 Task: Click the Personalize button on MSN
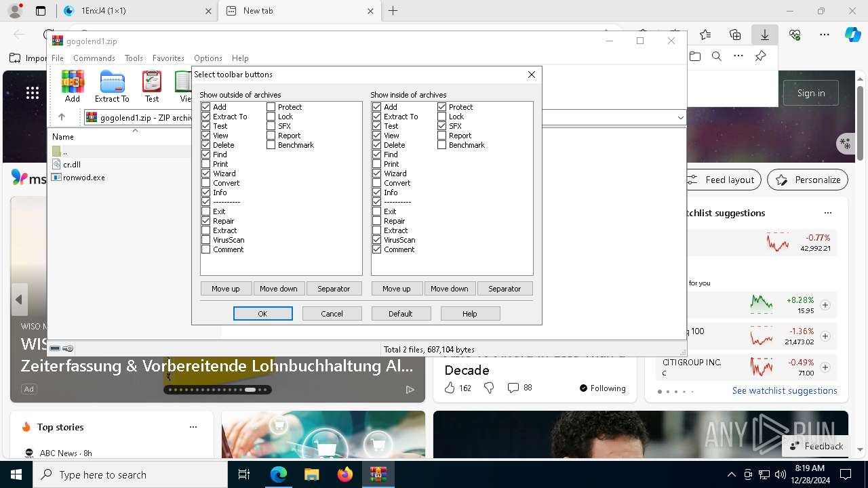(808, 180)
